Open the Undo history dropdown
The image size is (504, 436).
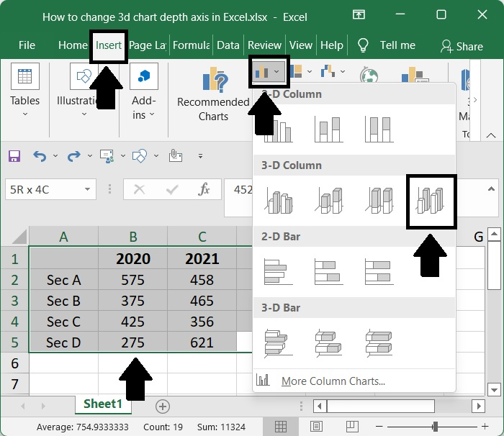click(x=55, y=156)
